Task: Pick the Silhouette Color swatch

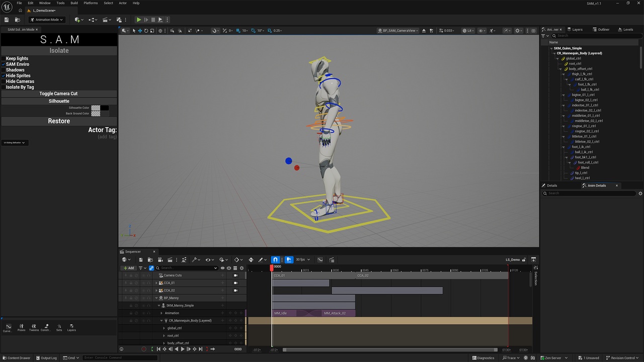Action: 100,108
